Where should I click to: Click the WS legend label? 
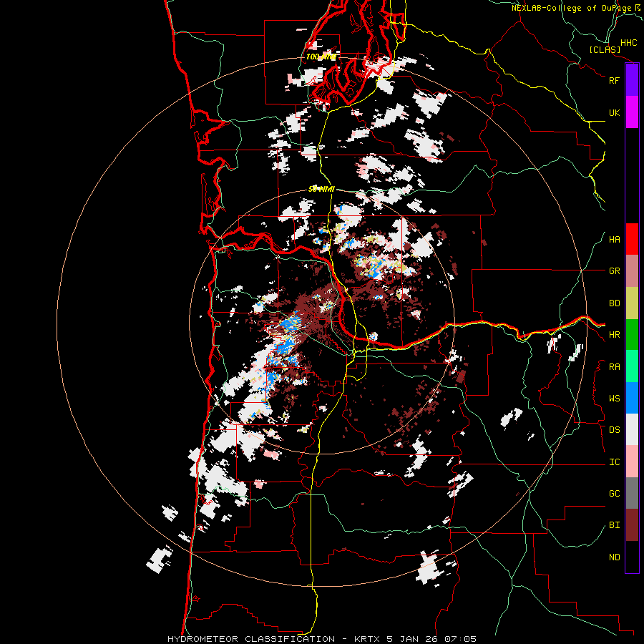click(x=614, y=399)
